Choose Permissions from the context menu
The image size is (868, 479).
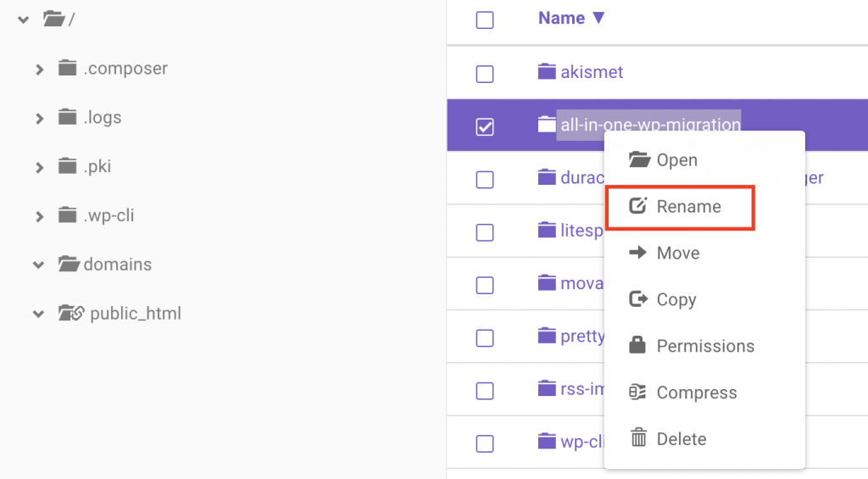(704, 346)
